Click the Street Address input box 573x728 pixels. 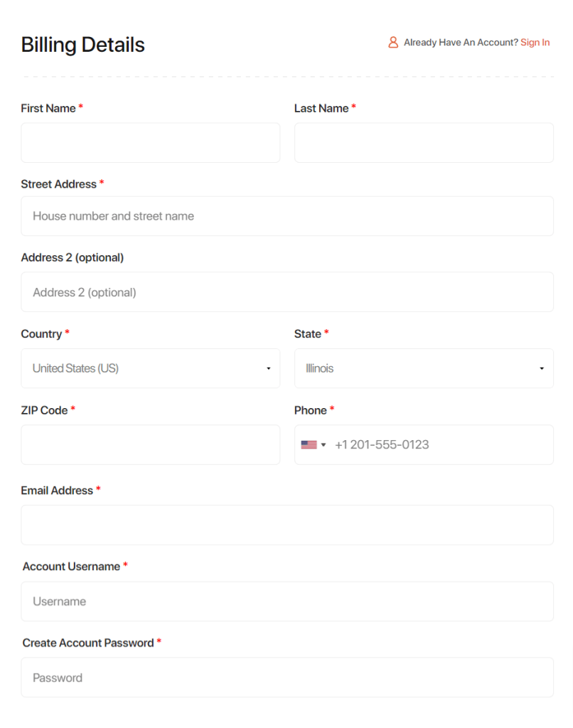click(x=287, y=216)
